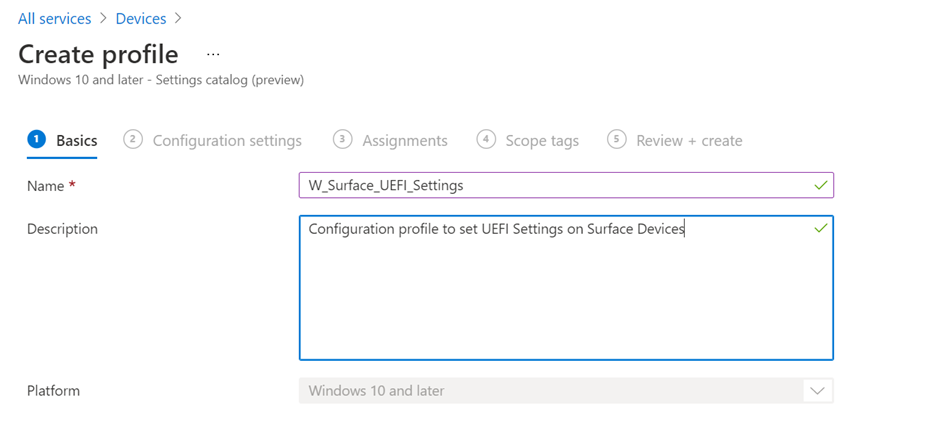Open the ellipsis menu beside Create profile
The width and height of the screenshot is (940, 445).
(213, 54)
